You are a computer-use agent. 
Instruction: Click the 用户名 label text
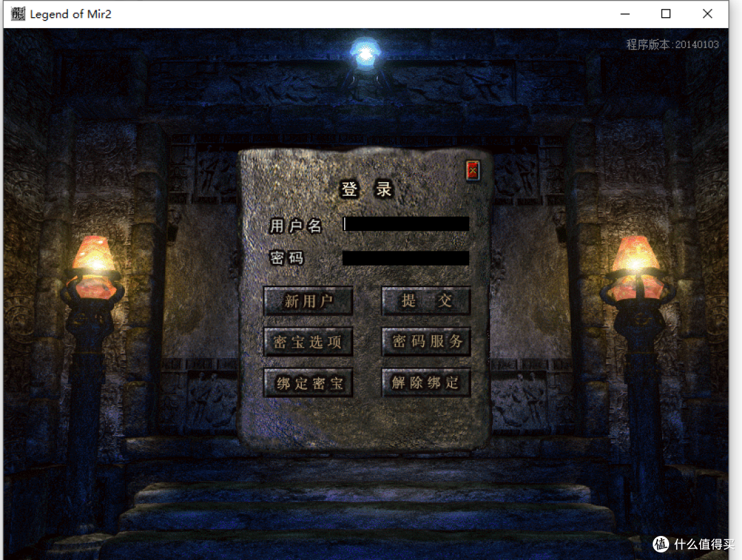pos(295,225)
